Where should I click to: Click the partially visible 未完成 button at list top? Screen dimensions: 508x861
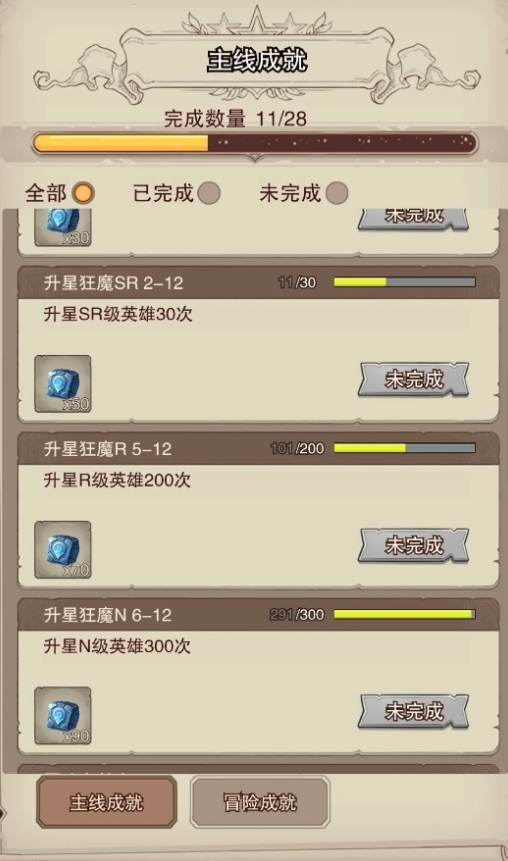tap(414, 219)
